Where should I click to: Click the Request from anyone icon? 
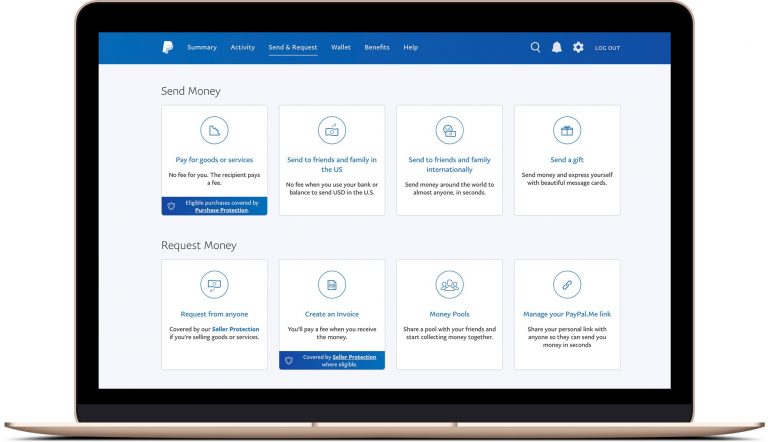[x=214, y=285]
